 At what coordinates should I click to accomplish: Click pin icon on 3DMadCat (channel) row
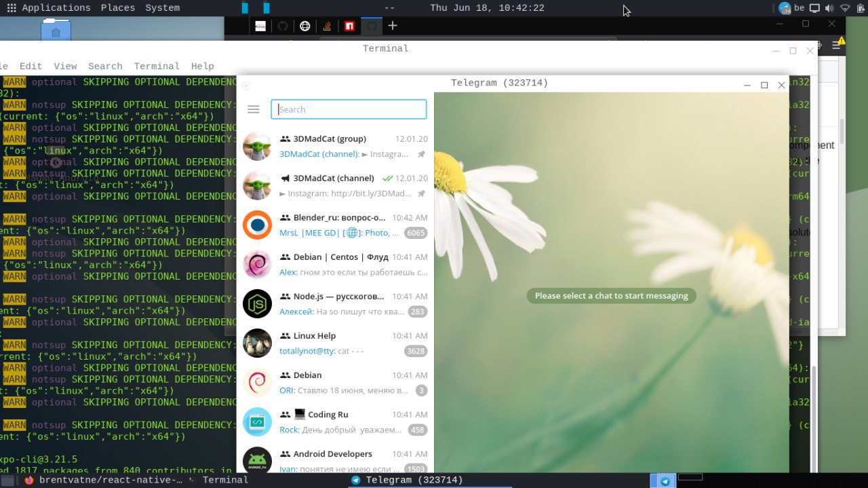[x=421, y=193]
